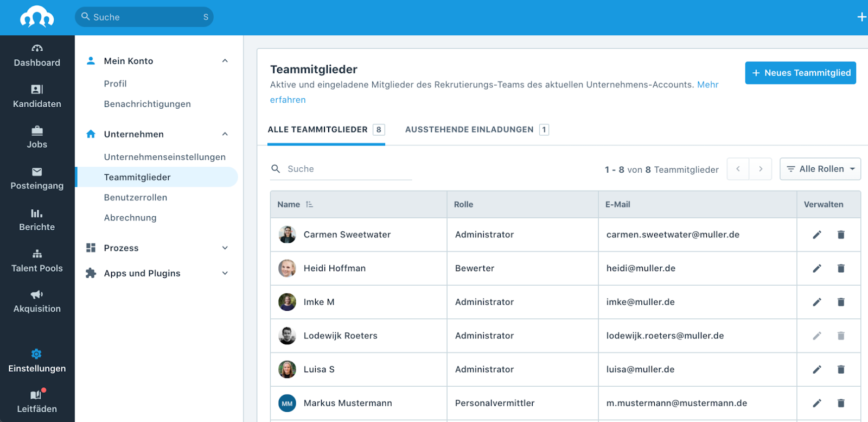
Task: Edit Heidi Hoffman's entry
Action: (817, 268)
